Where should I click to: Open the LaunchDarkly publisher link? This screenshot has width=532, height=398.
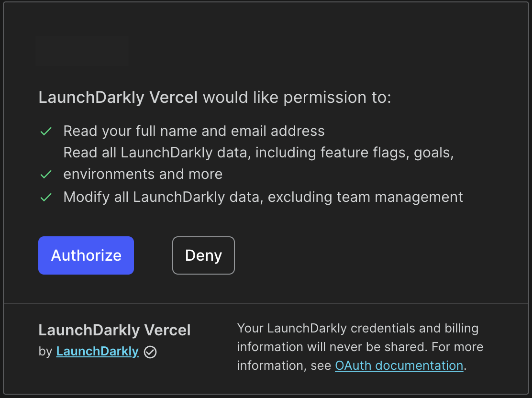click(97, 351)
